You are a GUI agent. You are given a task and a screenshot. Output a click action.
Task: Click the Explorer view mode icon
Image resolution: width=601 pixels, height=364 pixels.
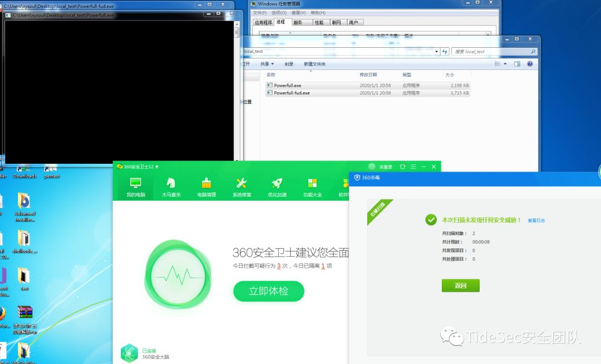pyautogui.click(x=497, y=64)
